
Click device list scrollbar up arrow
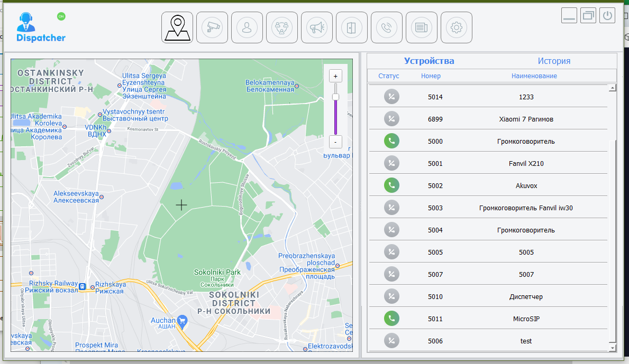(x=612, y=88)
